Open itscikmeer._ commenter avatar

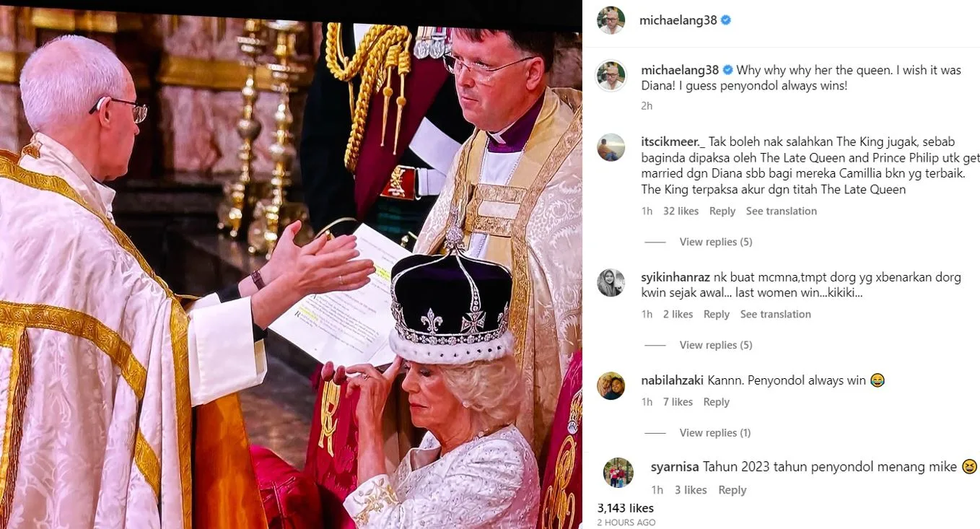click(x=611, y=147)
